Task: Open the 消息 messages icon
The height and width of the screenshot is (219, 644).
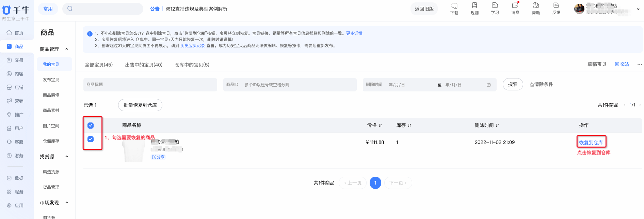Action: click(x=515, y=6)
